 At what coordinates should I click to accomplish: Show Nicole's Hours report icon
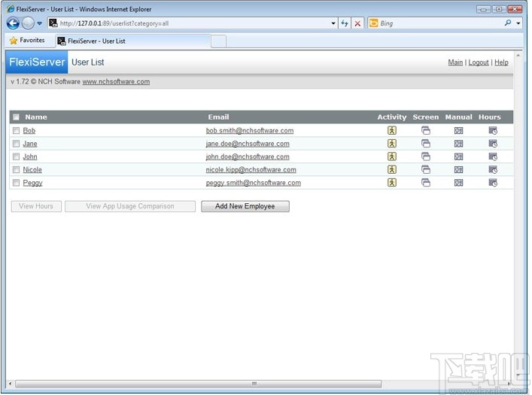493,170
